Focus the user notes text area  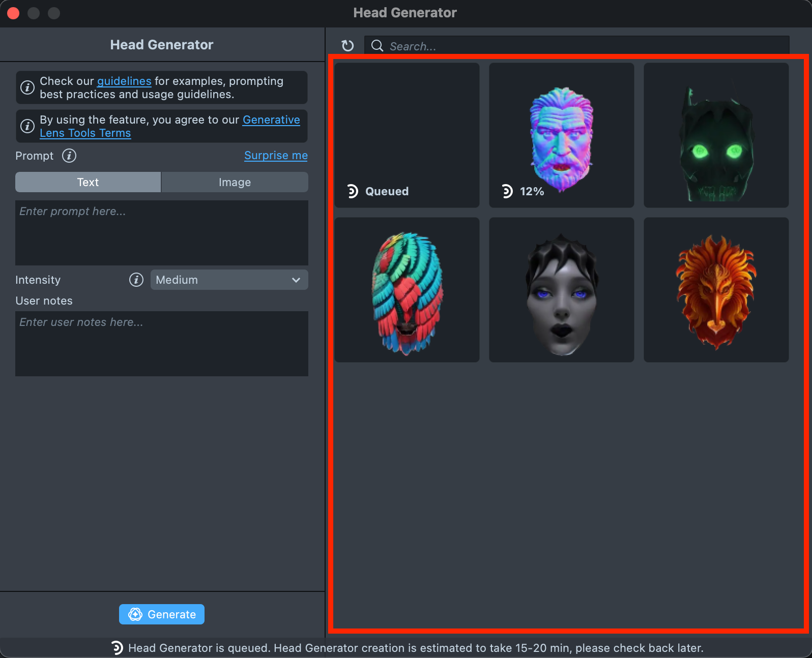coord(161,344)
